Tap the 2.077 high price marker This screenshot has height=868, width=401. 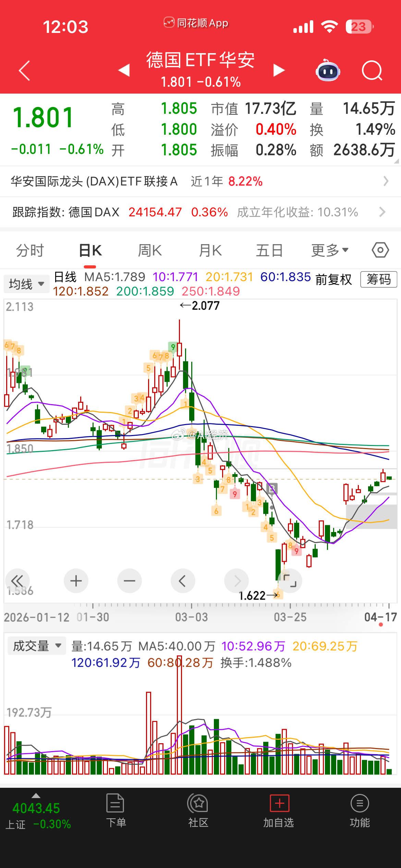200,305
